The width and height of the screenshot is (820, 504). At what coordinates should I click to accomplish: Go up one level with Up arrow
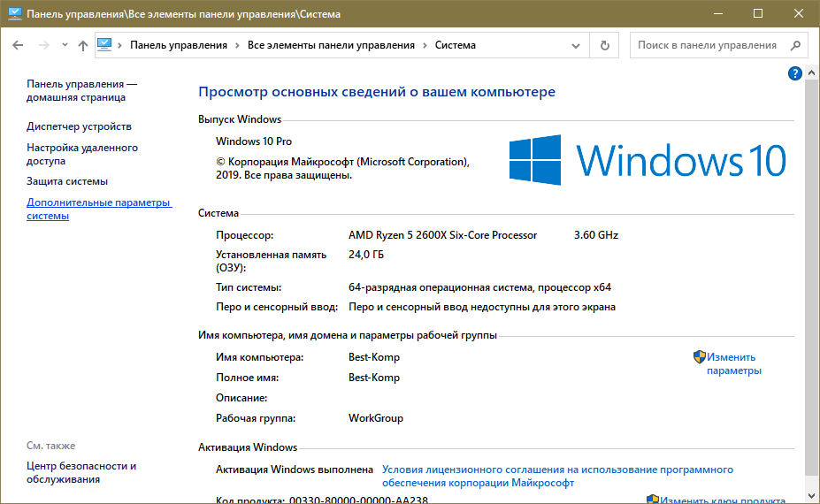[83, 45]
